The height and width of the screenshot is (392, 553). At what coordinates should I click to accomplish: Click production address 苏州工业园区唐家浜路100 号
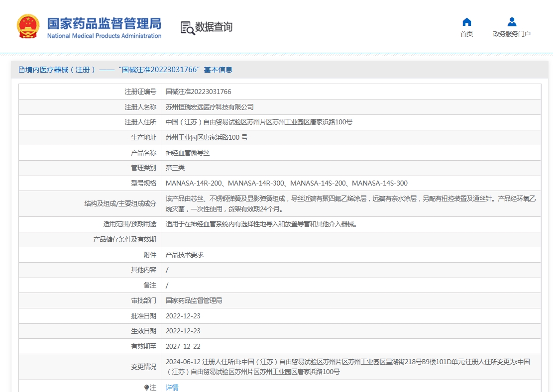pos(207,137)
